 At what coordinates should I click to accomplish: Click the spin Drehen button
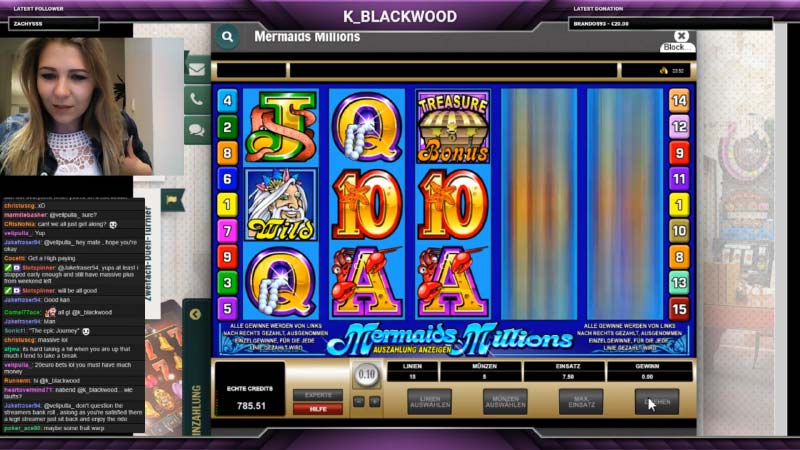coord(657,402)
